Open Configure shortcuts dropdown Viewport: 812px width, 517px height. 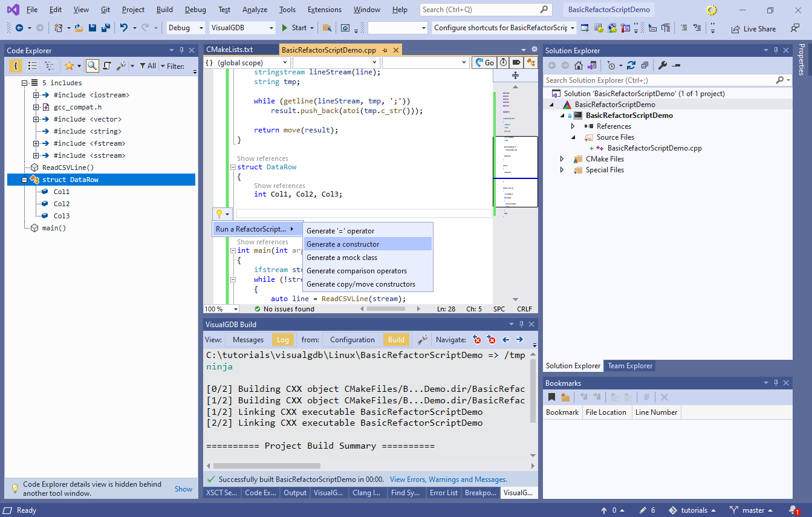(504, 28)
